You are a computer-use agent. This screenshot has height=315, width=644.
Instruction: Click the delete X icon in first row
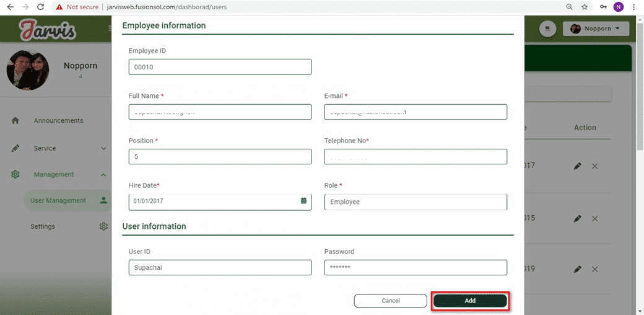click(594, 166)
